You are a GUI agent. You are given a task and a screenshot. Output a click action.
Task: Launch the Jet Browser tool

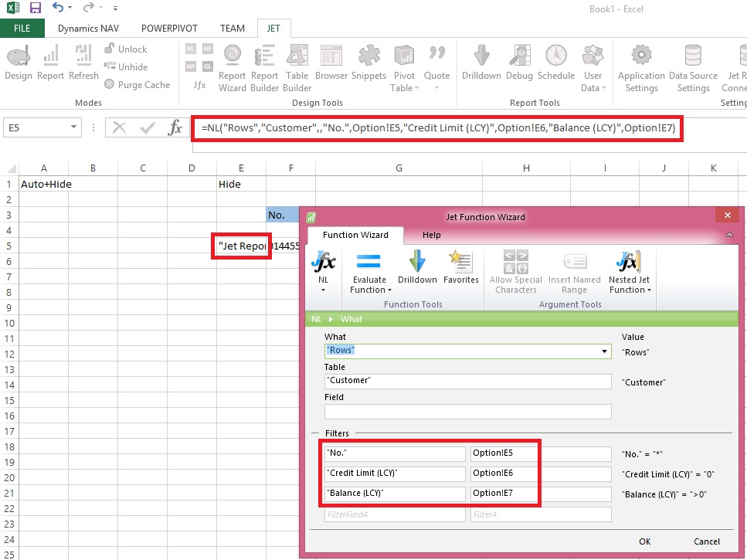pos(331,63)
